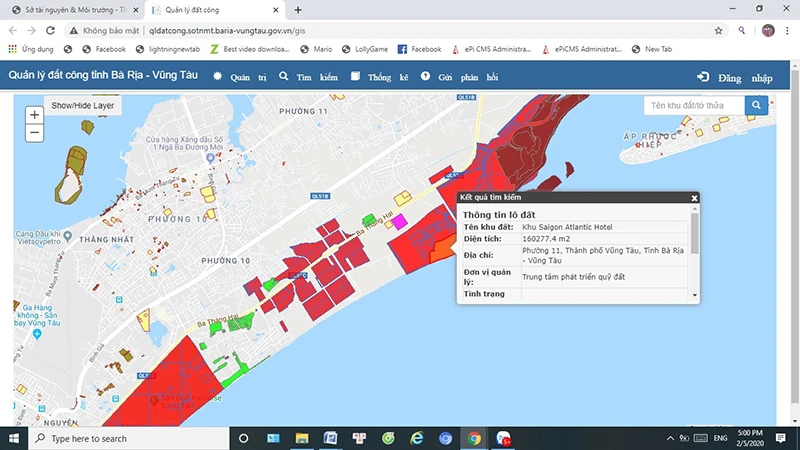Click the blue search magnifier button
Viewport: 800px width, 450px height.
757,105
